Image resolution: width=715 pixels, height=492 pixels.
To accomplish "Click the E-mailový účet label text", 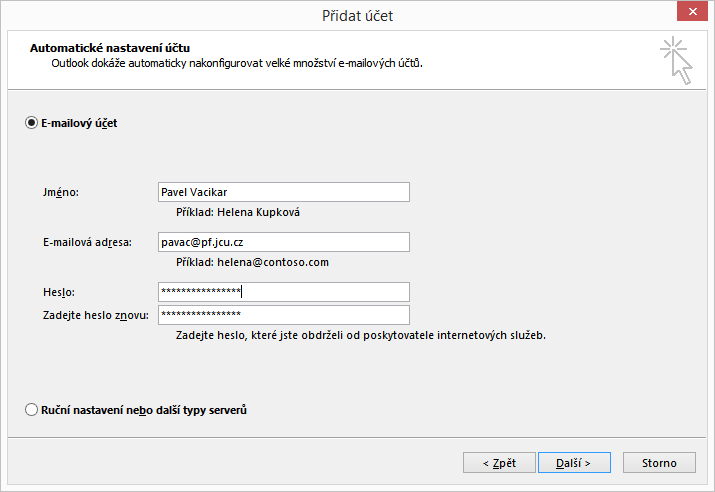I will coord(79,123).
